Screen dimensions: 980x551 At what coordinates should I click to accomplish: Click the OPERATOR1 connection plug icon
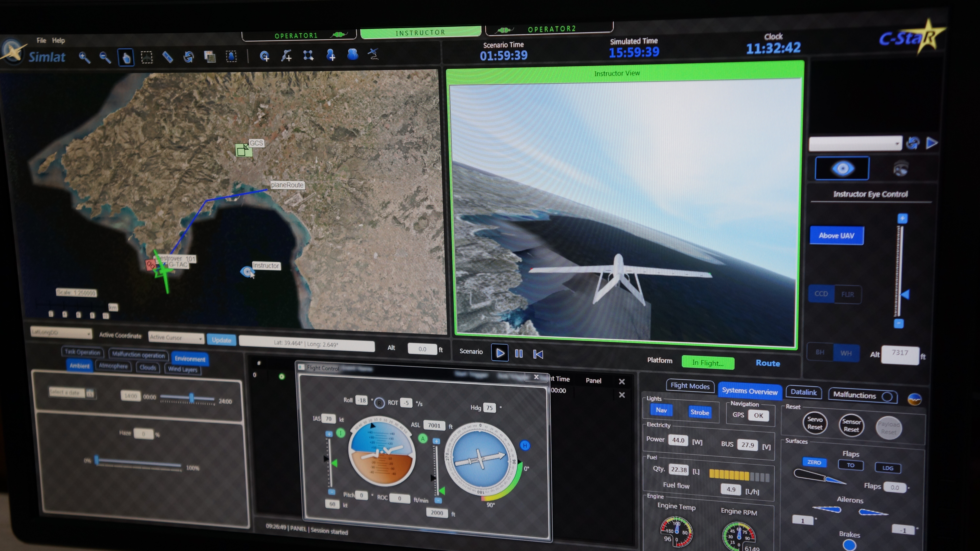(x=339, y=35)
